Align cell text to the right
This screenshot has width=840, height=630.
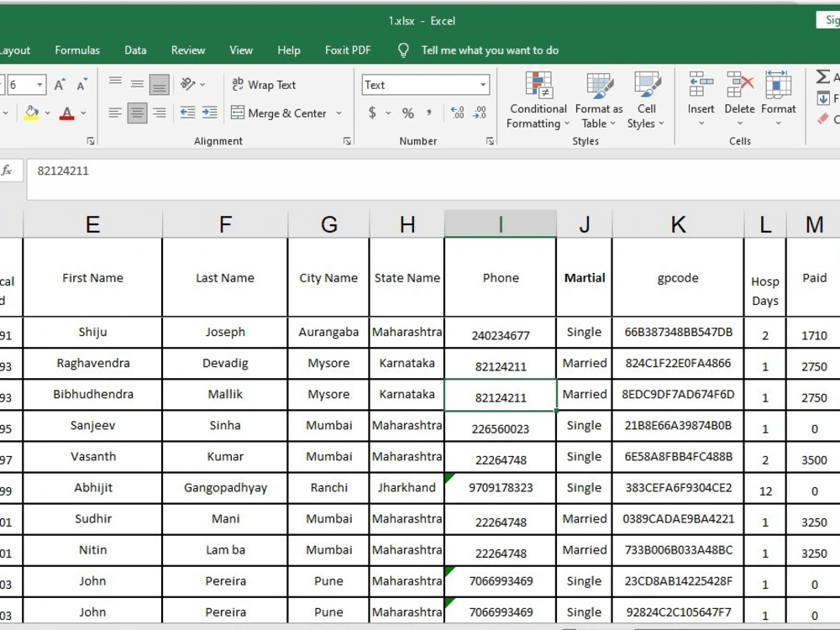point(159,113)
